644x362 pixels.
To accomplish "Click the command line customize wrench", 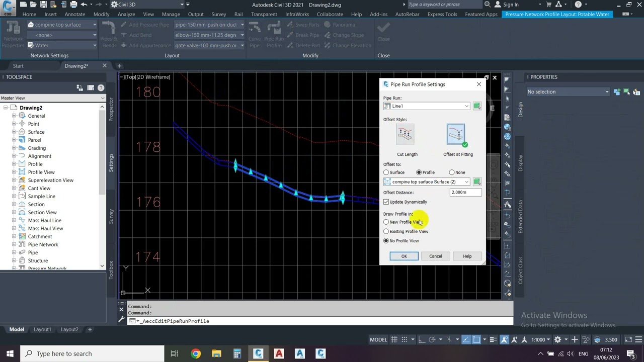I will [x=121, y=319].
